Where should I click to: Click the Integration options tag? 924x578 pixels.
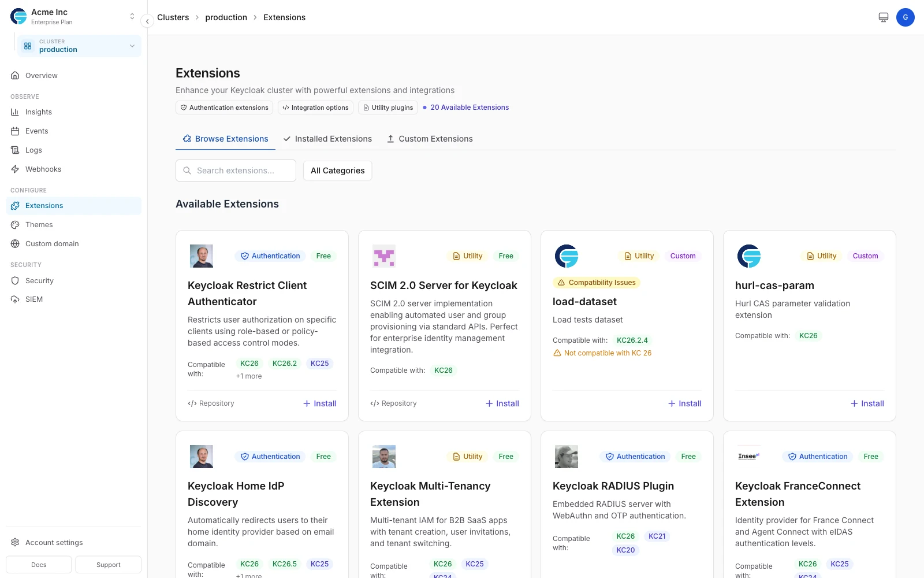click(x=315, y=108)
